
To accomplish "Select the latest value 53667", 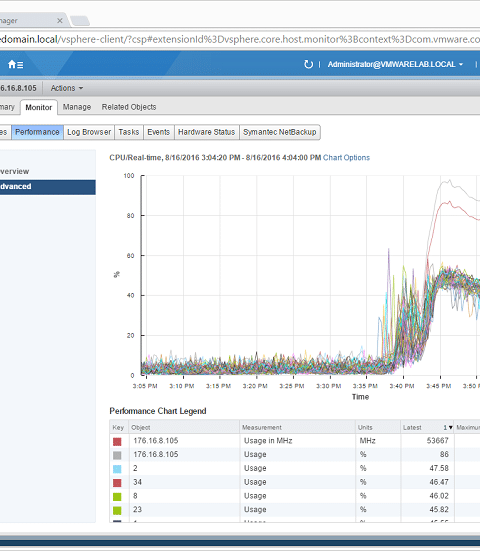I will [437, 441].
